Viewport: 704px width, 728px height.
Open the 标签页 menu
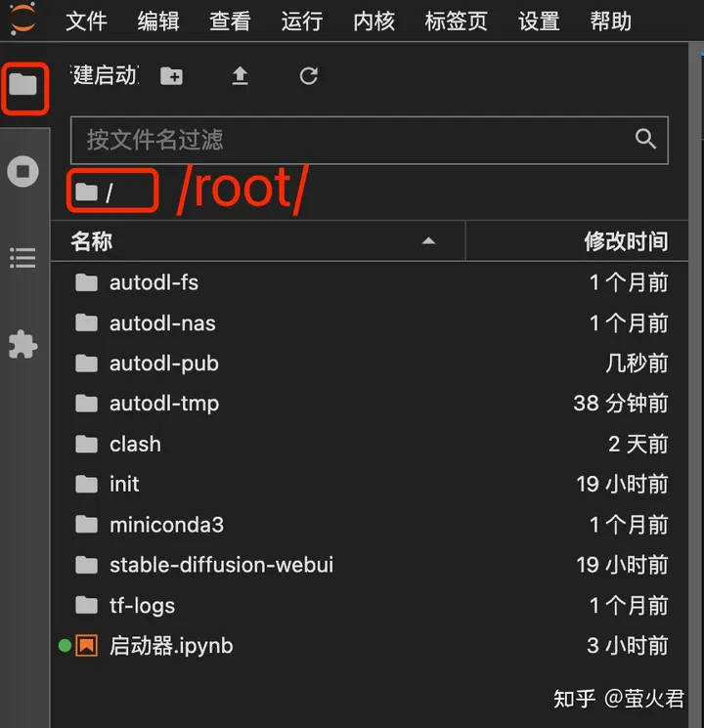(457, 21)
